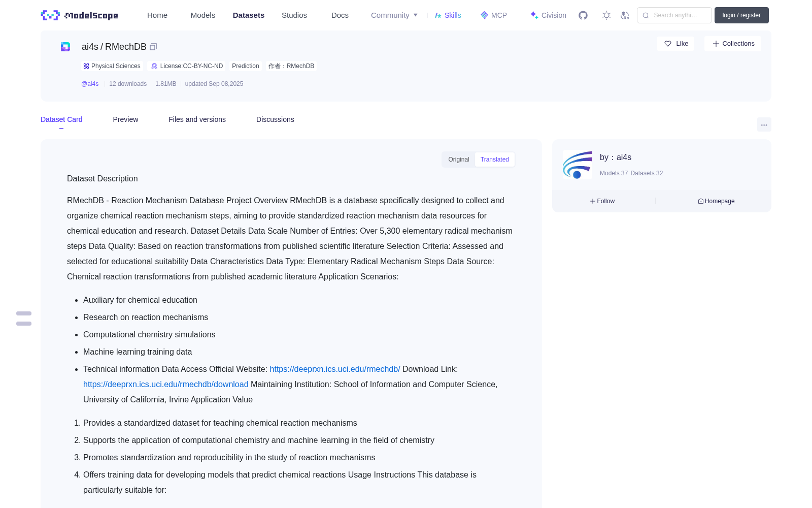
Task: Click the Prediction tag
Action: point(246,66)
